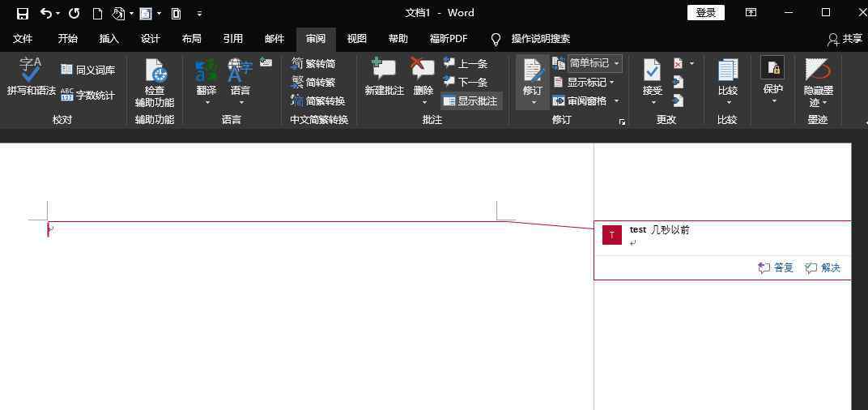Open the 简单标记 markup view combo box
The height and width of the screenshot is (410, 868).
[595, 63]
